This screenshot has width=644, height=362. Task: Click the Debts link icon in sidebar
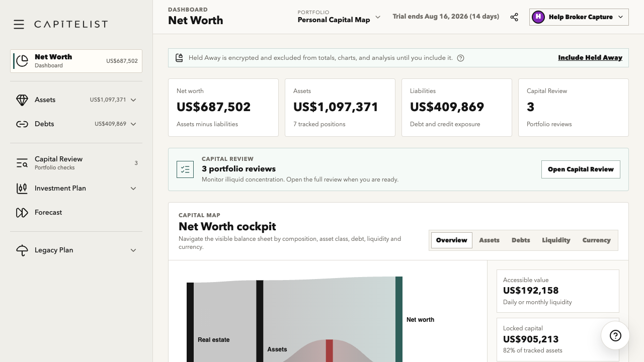22,124
